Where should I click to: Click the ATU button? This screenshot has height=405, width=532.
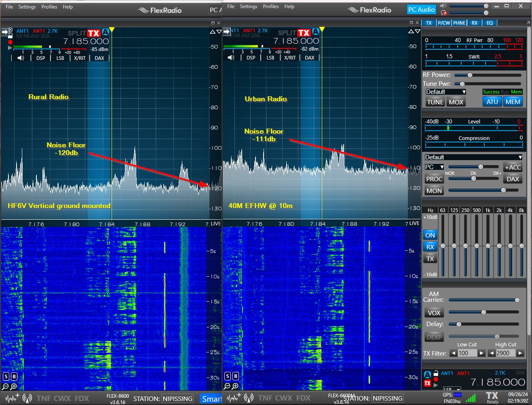[492, 102]
